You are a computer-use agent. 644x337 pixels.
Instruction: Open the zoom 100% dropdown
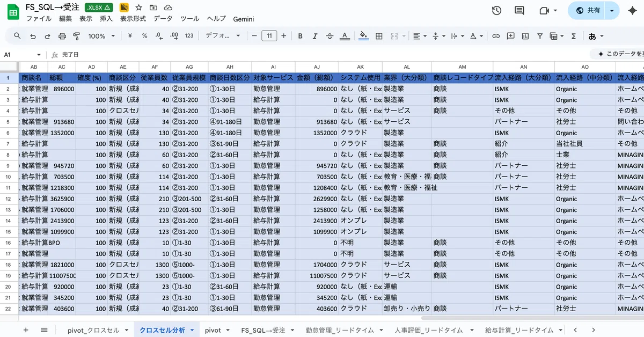click(x=101, y=36)
